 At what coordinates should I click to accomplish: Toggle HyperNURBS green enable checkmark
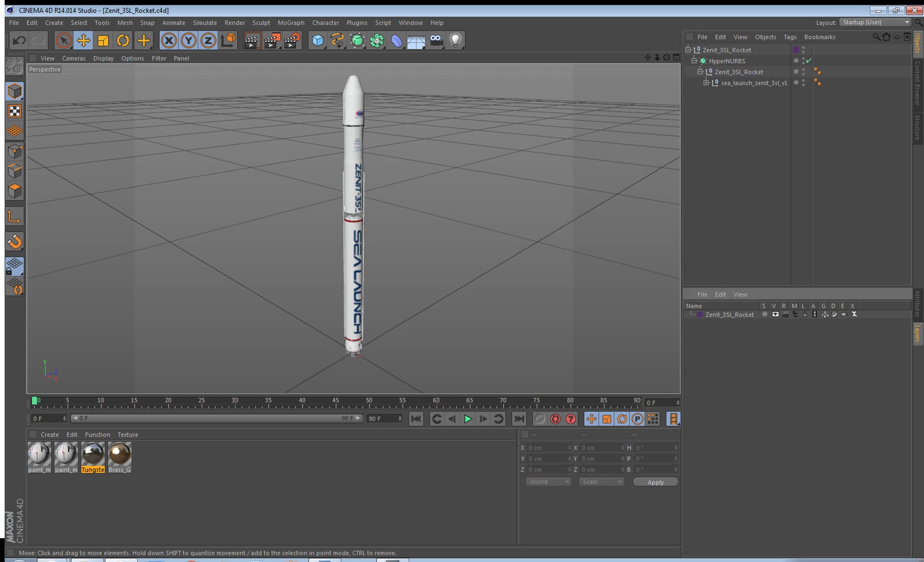click(x=809, y=61)
